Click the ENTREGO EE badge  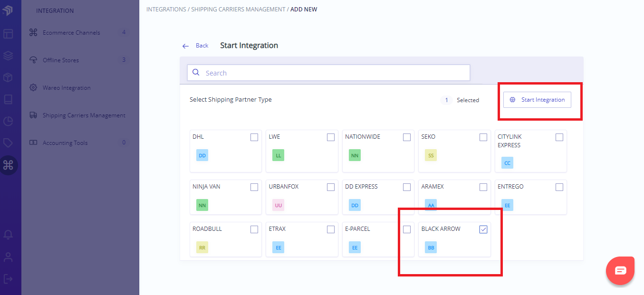pos(507,205)
